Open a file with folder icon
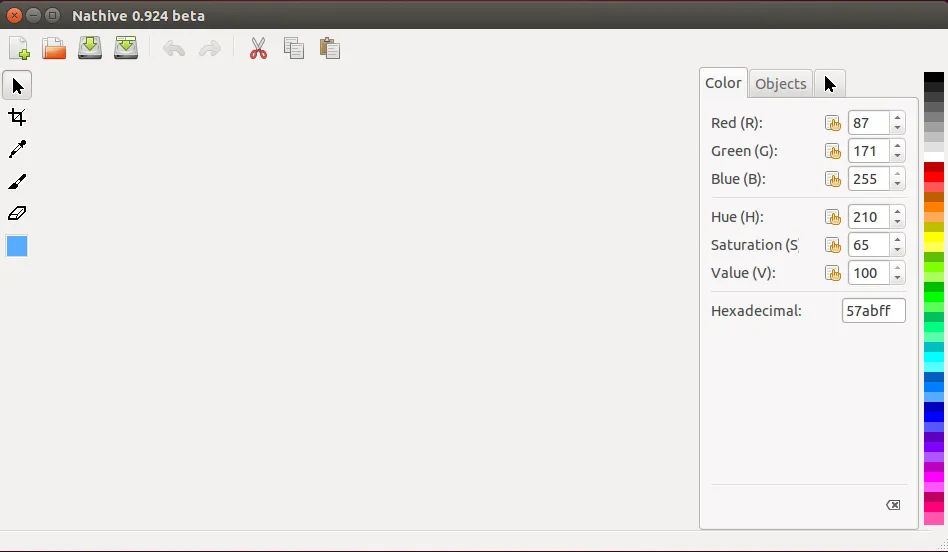The height and width of the screenshot is (552, 948). 54,48
